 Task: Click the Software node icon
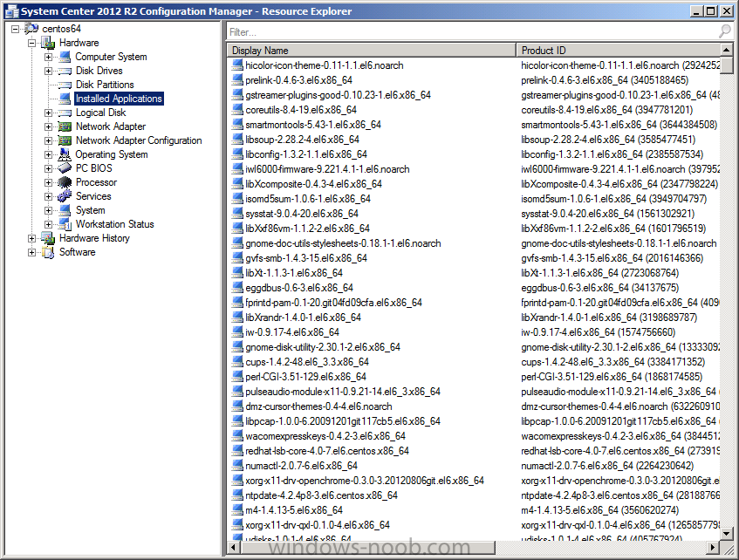click(48, 252)
